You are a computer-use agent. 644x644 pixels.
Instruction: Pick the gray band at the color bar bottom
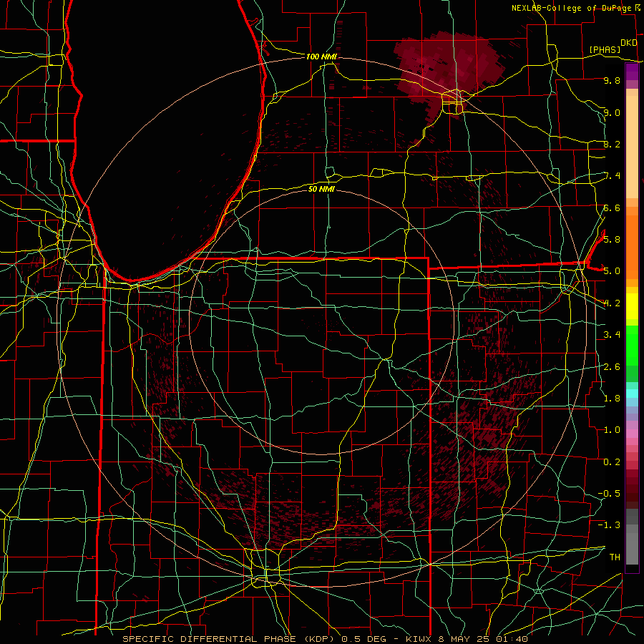tap(632, 546)
